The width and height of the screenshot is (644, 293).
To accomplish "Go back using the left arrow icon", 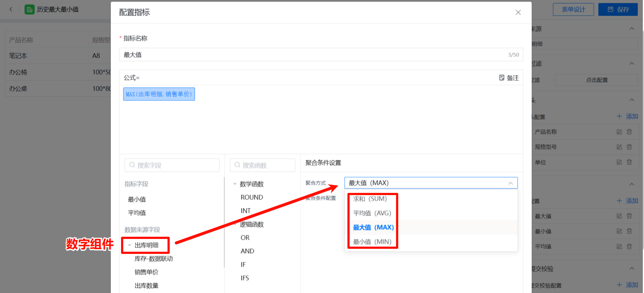I will click(11, 9).
